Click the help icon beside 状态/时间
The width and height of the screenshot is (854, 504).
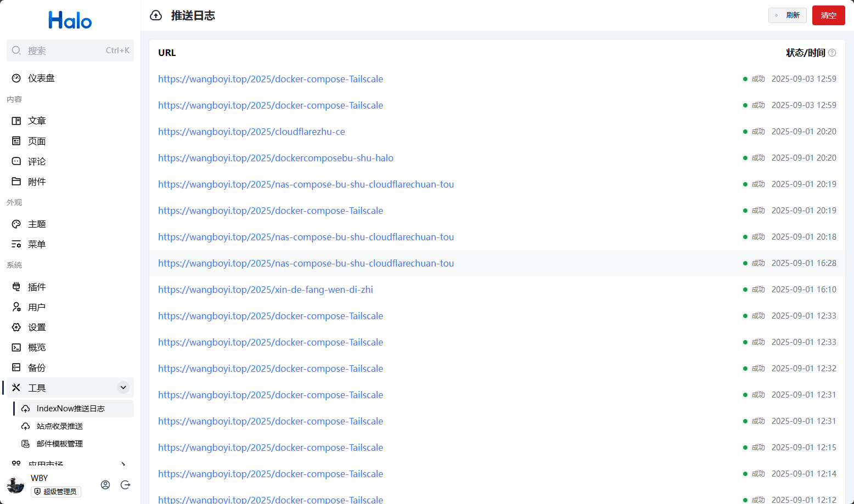pyautogui.click(x=832, y=53)
